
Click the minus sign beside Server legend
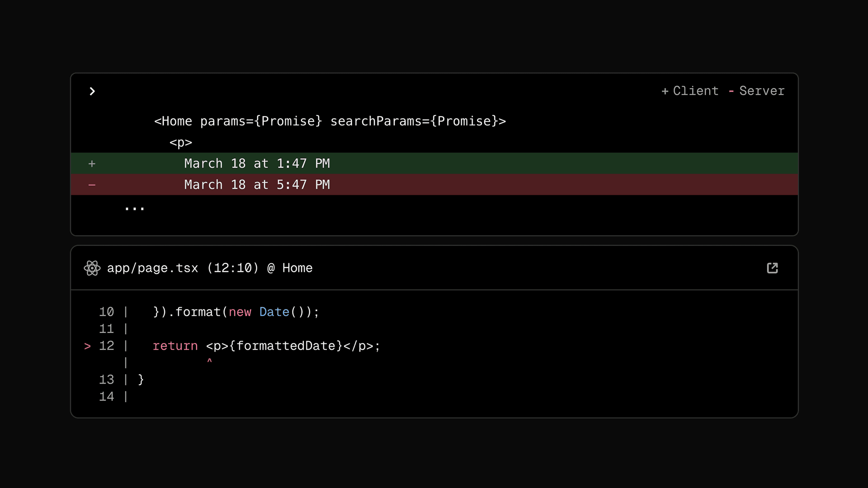[x=731, y=91]
